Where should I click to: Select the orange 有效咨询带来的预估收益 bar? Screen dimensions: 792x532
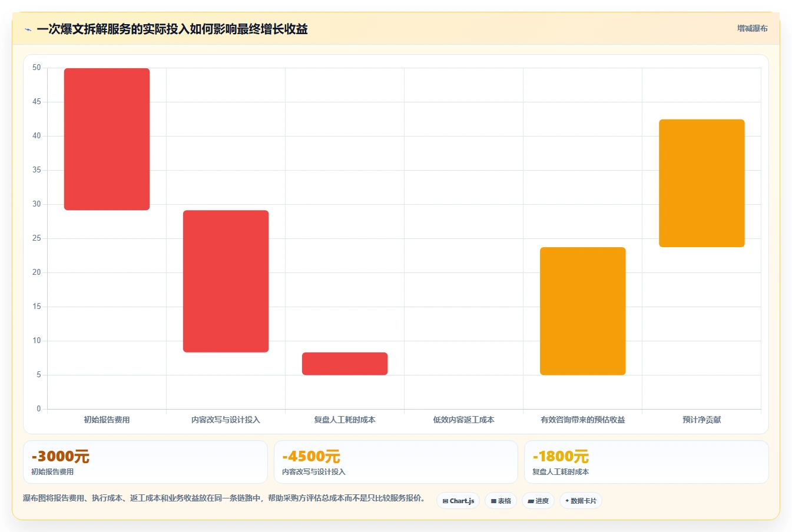coord(582,311)
